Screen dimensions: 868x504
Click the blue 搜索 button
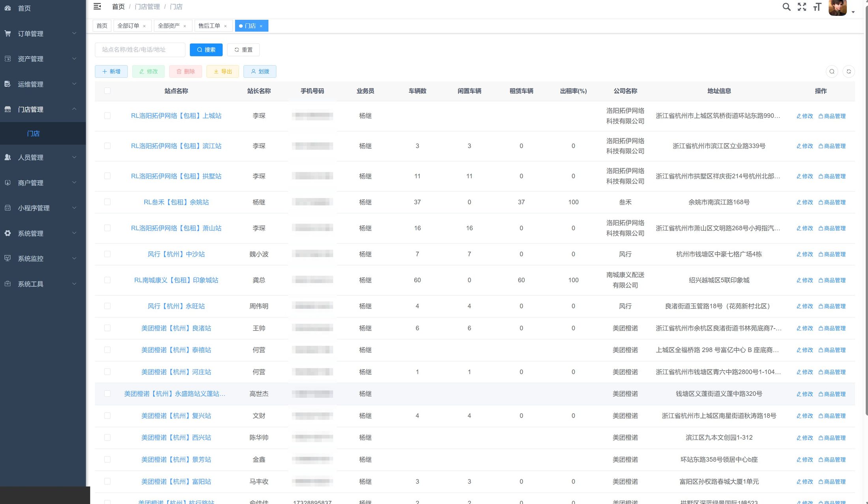[x=206, y=50]
